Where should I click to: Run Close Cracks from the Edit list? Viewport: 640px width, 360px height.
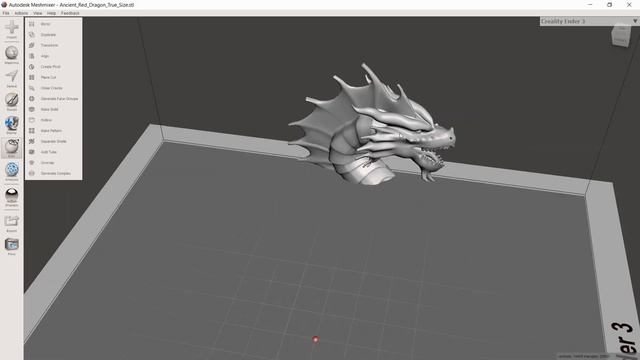51,88
